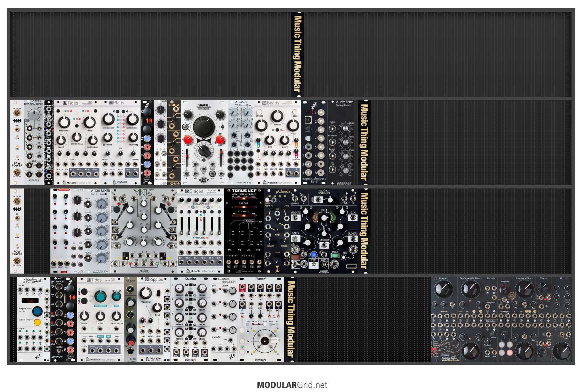Select the AT-AT-AT attenuator module

coord(77,231)
